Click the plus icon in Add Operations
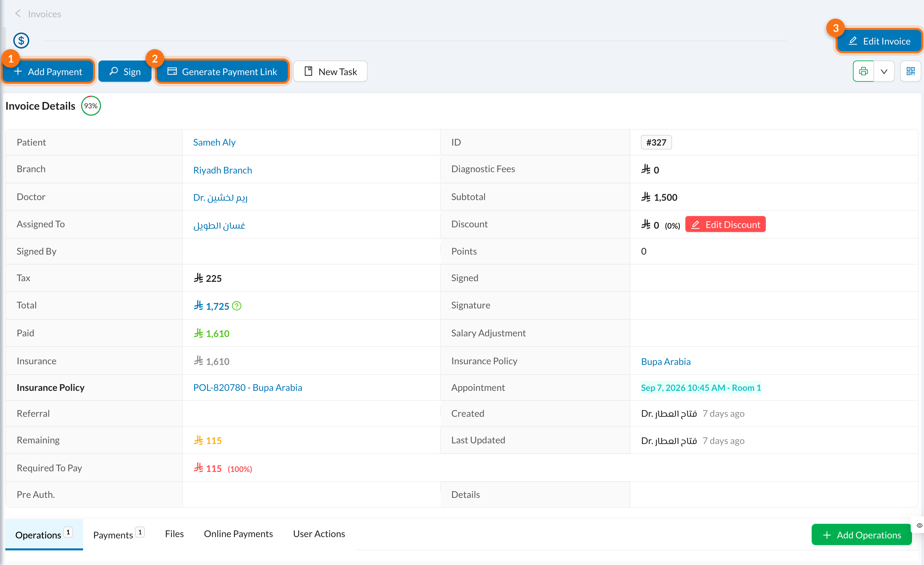 pos(827,535)
